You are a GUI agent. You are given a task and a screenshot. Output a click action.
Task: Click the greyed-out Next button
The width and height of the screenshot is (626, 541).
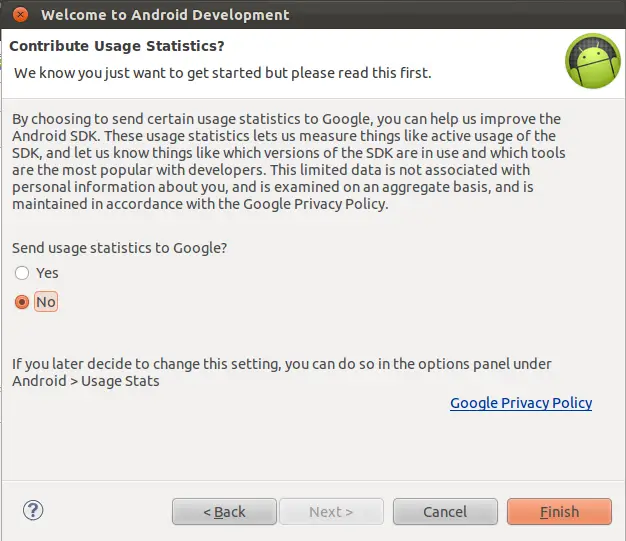coord(331,511)
